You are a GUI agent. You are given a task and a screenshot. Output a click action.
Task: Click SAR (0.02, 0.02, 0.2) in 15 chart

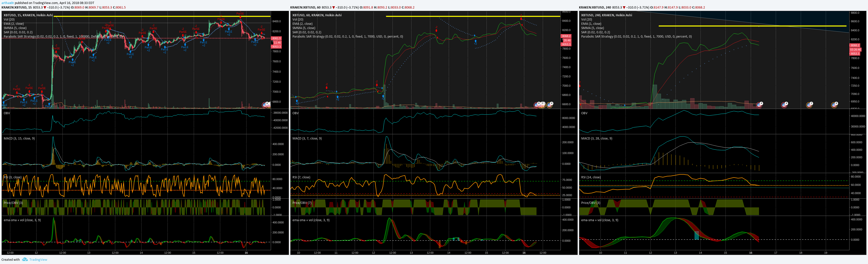point(18,32)
